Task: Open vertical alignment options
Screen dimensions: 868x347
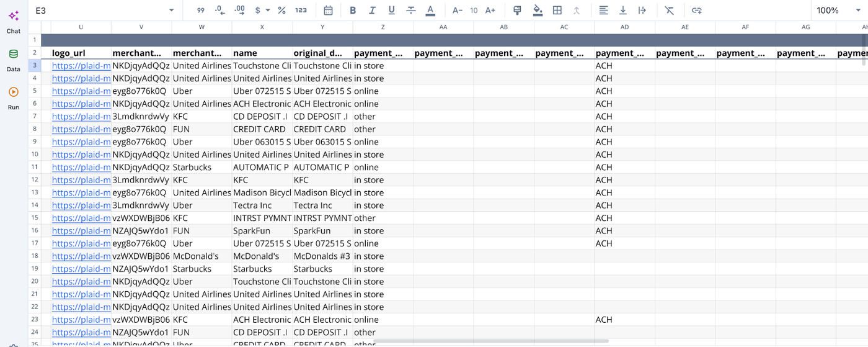Action: pos(622,10)
